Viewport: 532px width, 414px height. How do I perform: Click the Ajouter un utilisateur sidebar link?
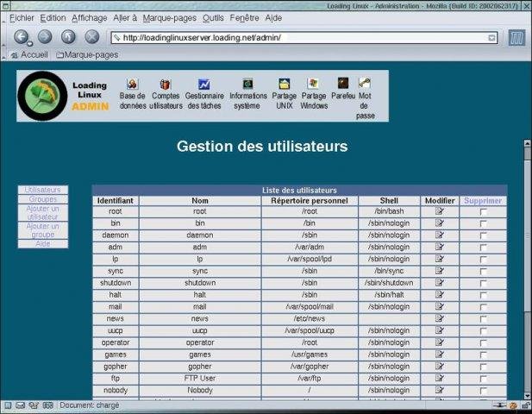point(43,212)
